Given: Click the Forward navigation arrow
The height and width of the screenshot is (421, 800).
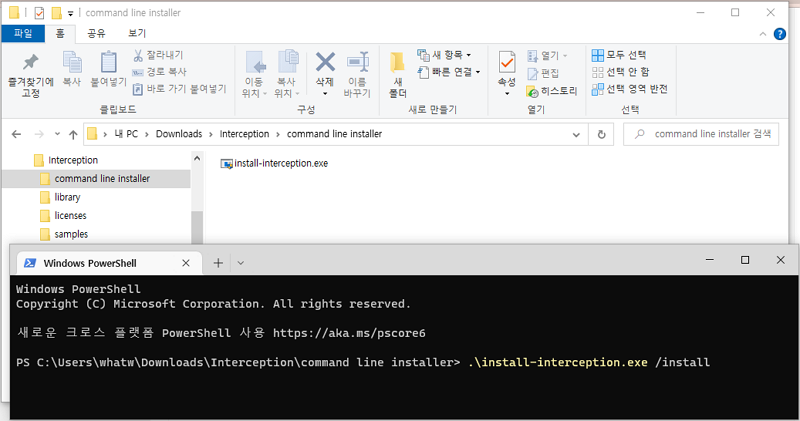Looking at the screenshot, I should 39,134.
